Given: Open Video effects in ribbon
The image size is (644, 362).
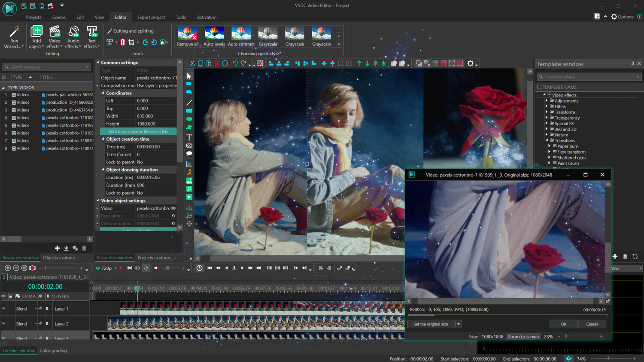Looking at the screenshot, I should click(x=55, y=37).
